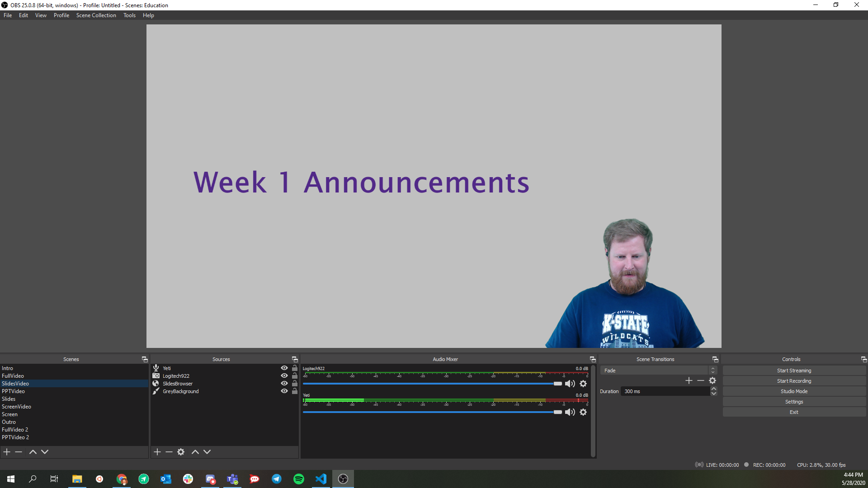
Task: Open the Profile menu
Action: coord(61,15)
